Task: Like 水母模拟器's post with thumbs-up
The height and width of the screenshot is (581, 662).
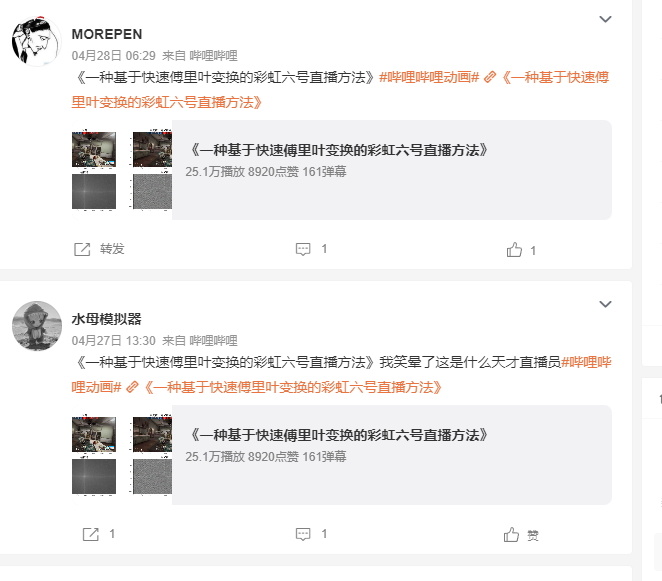Action: point(511,535)
